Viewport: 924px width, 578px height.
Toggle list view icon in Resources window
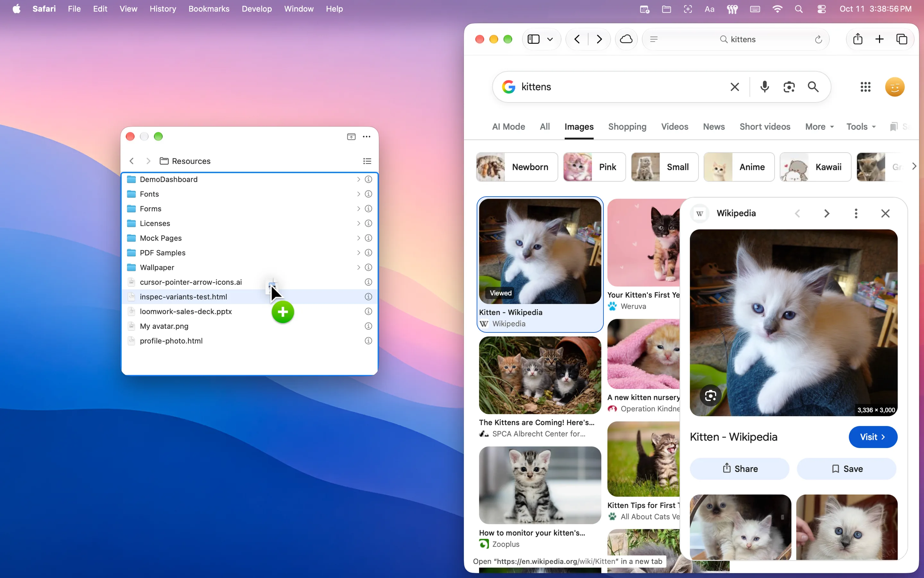(367, 161)
